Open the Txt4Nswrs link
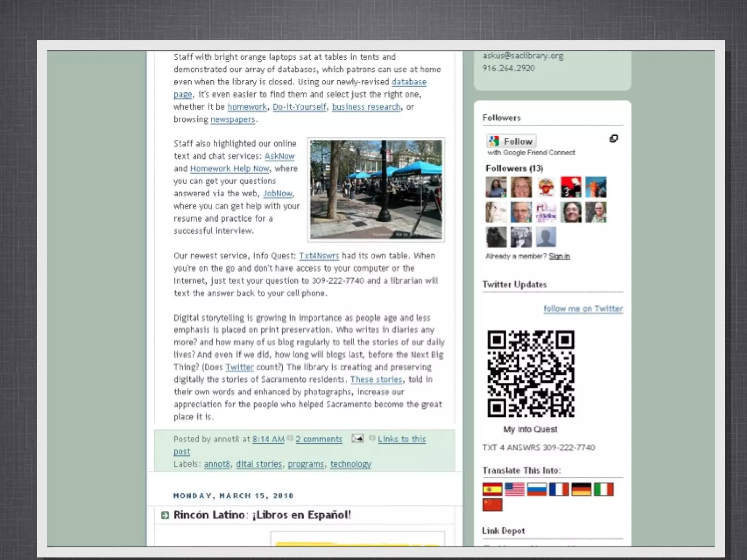 [x=319, y=256]
